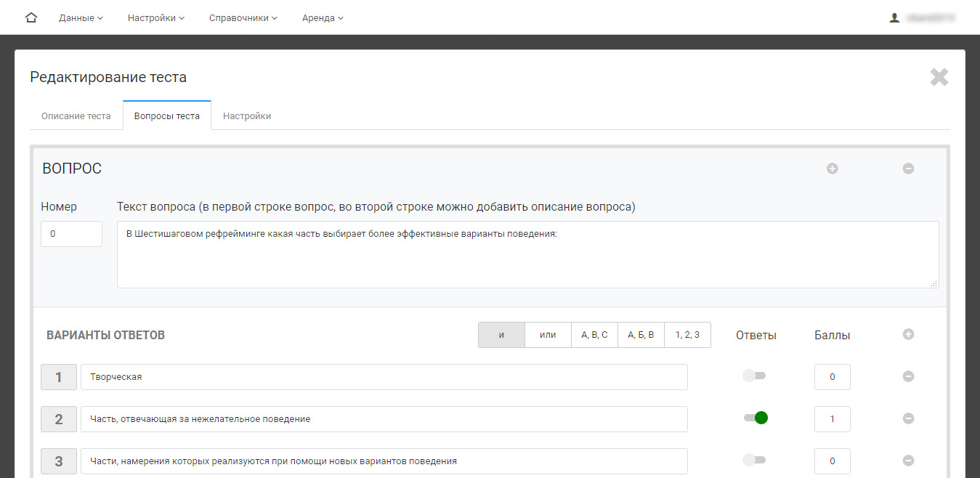Close the test editing dialog
Screen dimensions: 980x478
(939, 77)
